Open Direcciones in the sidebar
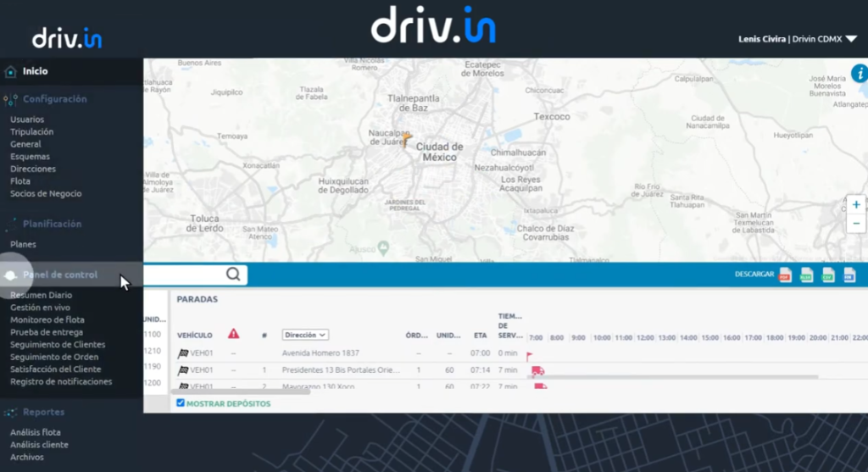This screenshot has width=868, height=472. pos(33,169)
